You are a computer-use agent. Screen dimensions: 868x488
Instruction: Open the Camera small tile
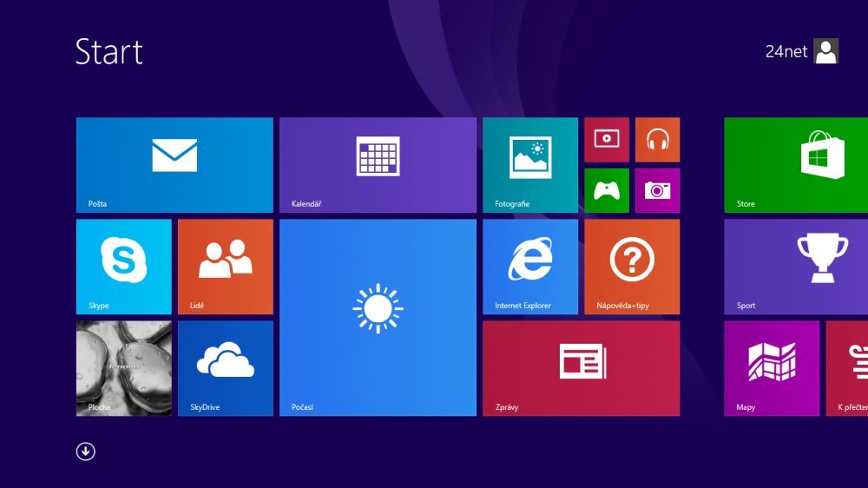(x=658, y=190)
